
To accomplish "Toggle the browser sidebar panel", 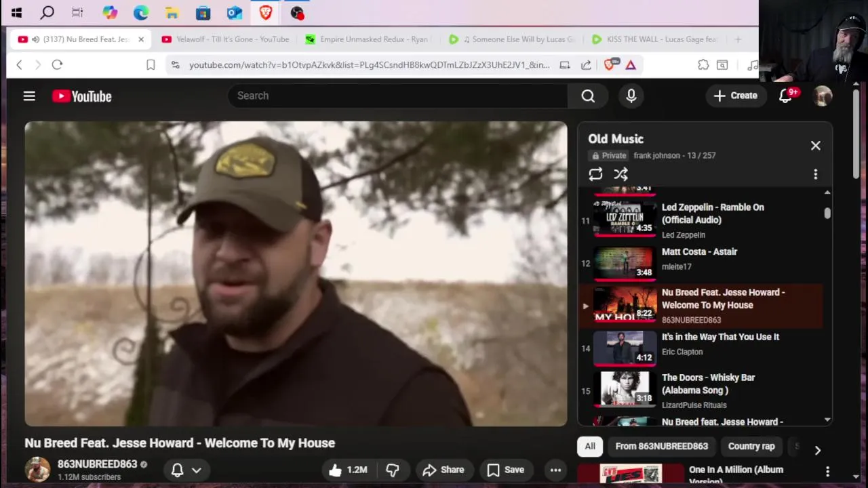I will pos(722,64).
